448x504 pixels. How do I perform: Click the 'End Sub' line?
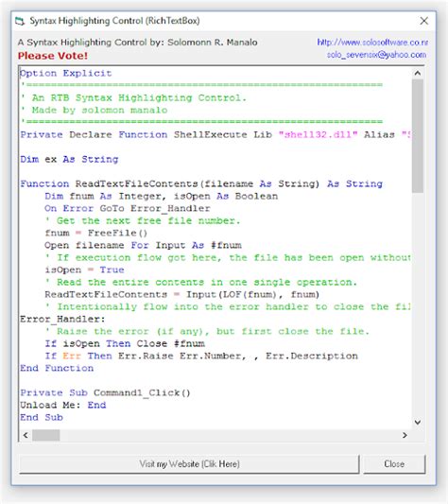pos(42,417)
